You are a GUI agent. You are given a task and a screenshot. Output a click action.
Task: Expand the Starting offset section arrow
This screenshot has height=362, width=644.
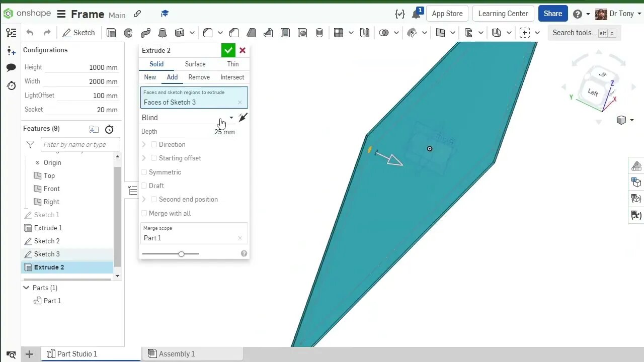[x=144, y=158]
